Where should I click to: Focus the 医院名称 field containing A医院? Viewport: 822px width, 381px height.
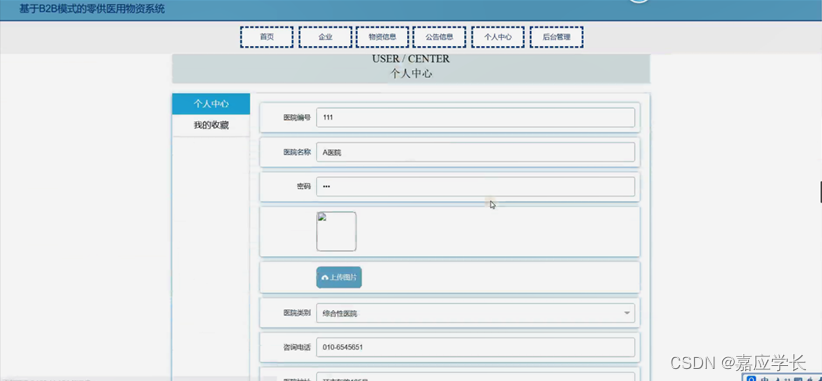click(475, 152)
